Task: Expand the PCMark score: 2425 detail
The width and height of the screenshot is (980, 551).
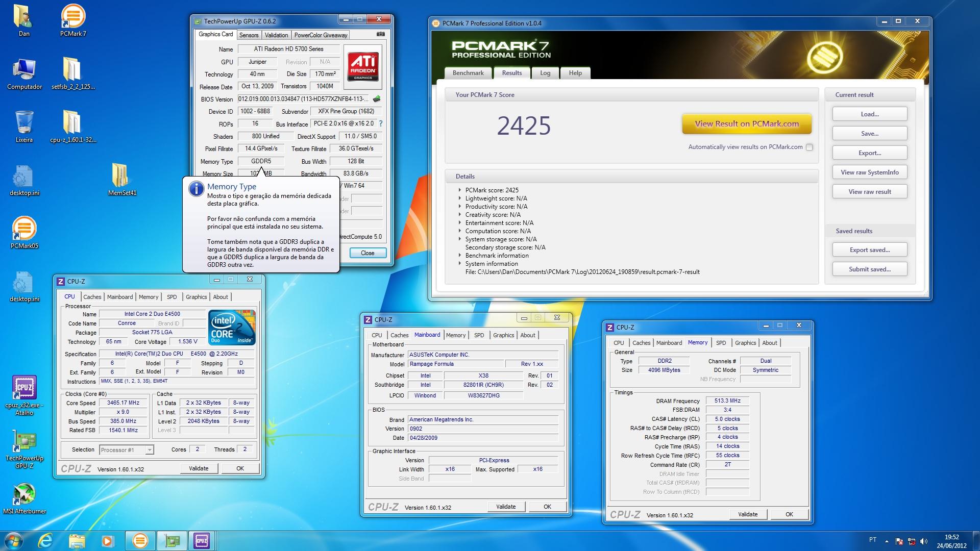Action: (x=460, y=190)
